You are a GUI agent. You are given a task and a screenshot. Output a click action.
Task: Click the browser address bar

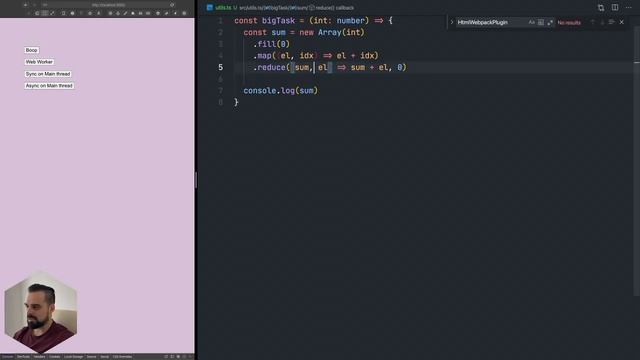point(108,5)
